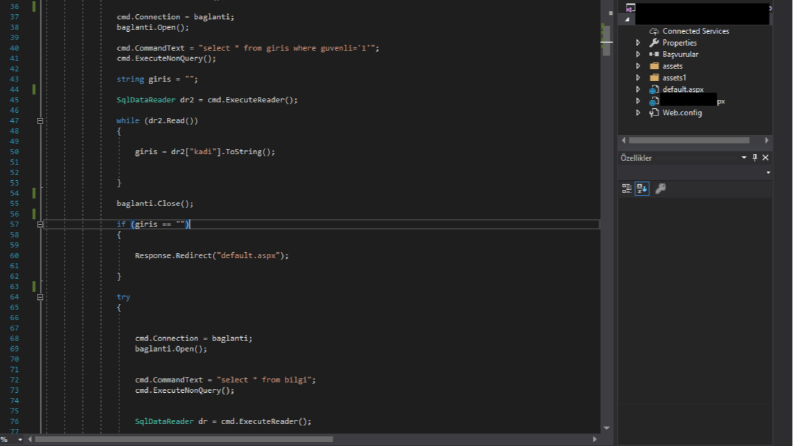The width and height of the screenshot is (793, 446).
Task: Expand the assets folder
Action: pyautogui.click(x=638, y=66)
